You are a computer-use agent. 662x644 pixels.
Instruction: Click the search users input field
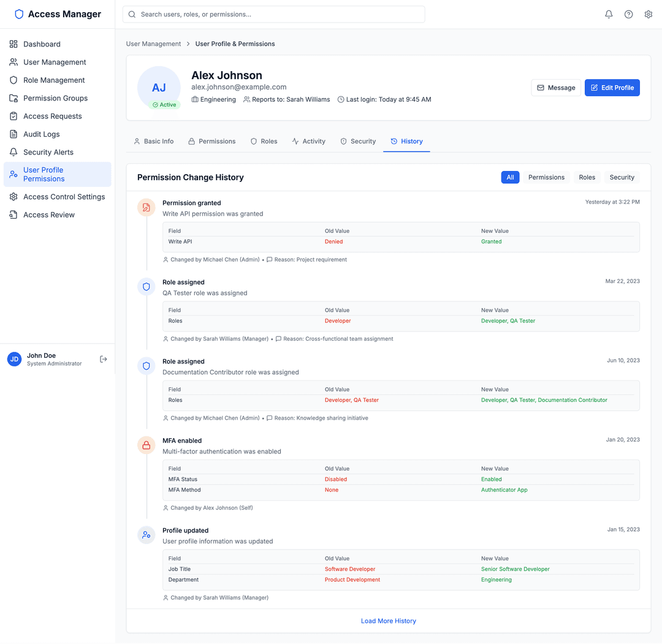click(273, 13)
